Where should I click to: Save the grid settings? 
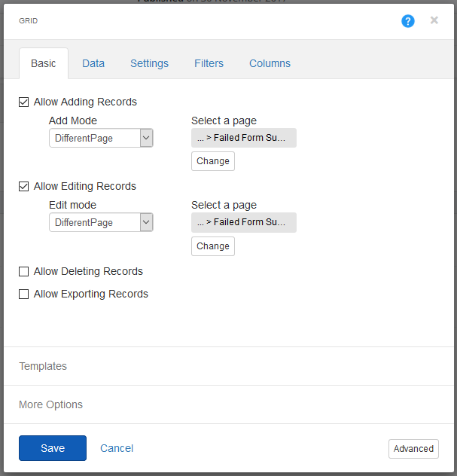coord(53,448)
